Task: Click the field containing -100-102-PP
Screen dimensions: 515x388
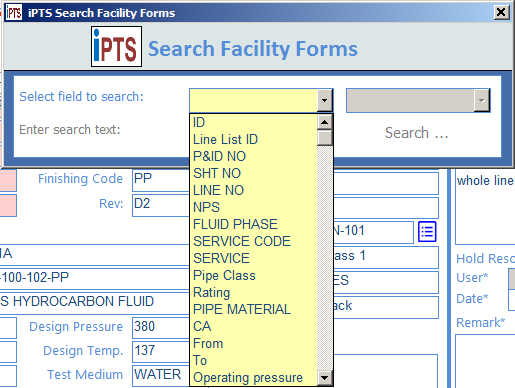Action: 95,278
